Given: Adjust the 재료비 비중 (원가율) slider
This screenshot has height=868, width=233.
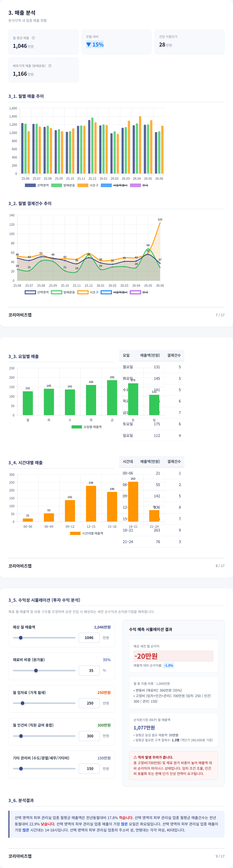Looking at the screenshot, I should [44, 671].
